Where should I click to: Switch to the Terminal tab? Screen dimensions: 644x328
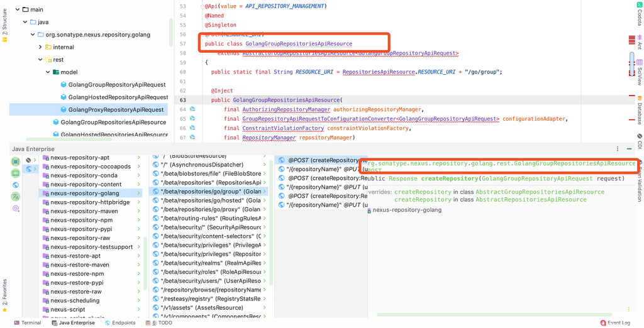[x=27, y=323]
